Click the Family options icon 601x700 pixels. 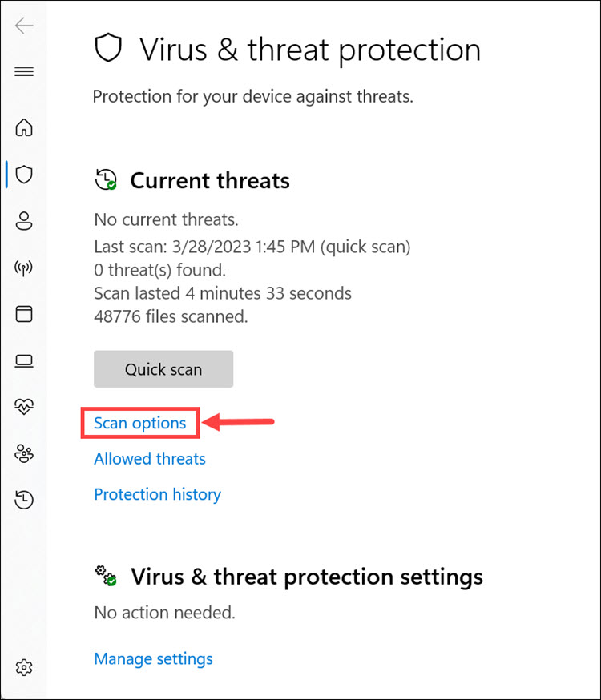point(24,453)
